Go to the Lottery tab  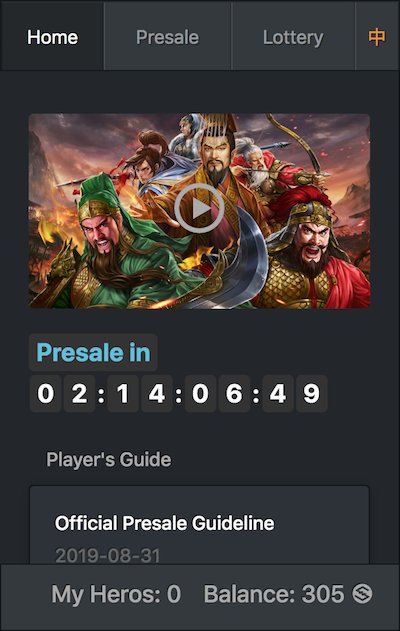pyautogui.click(x=293, y=37)
